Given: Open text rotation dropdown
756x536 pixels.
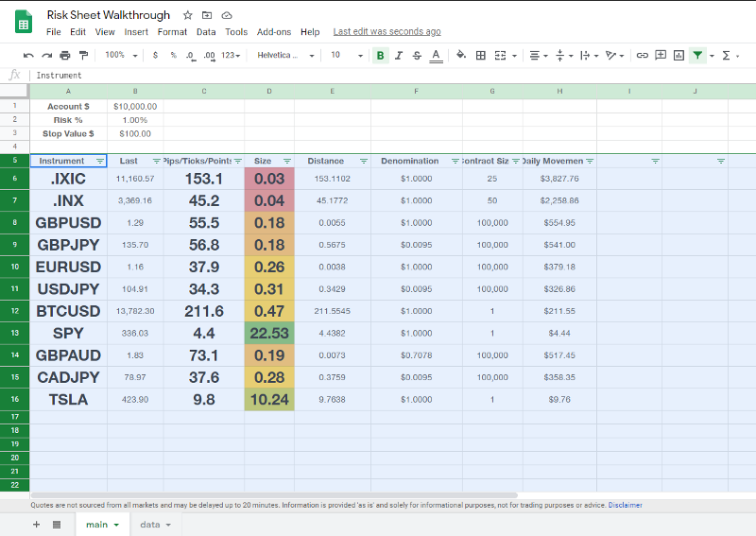Looking at the screenshot, I should point(615,56).
